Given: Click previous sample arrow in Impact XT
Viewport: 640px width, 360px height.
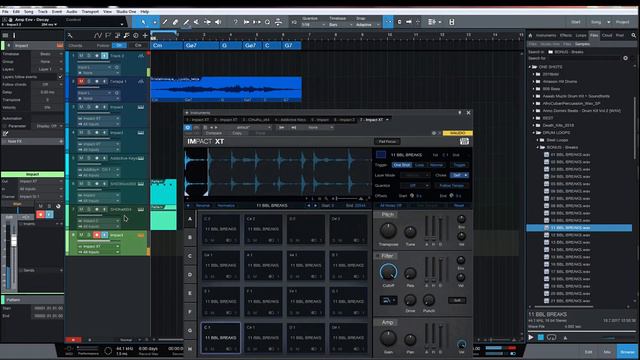Looking at the screenshot, I should tap(309, 205).
